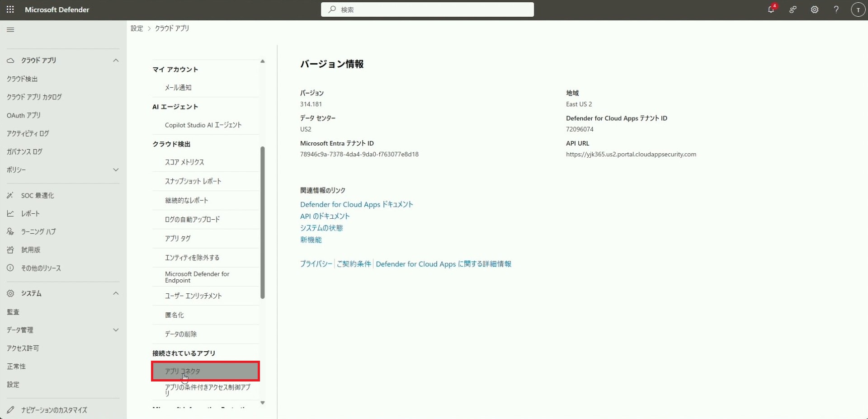Open the settings gear in header

tap(814, 9)
